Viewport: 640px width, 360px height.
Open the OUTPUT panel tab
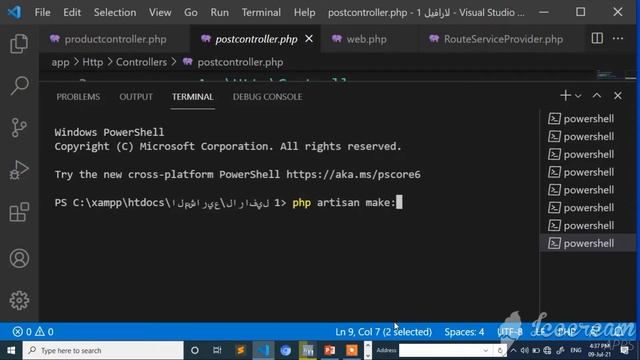[136, 97]
